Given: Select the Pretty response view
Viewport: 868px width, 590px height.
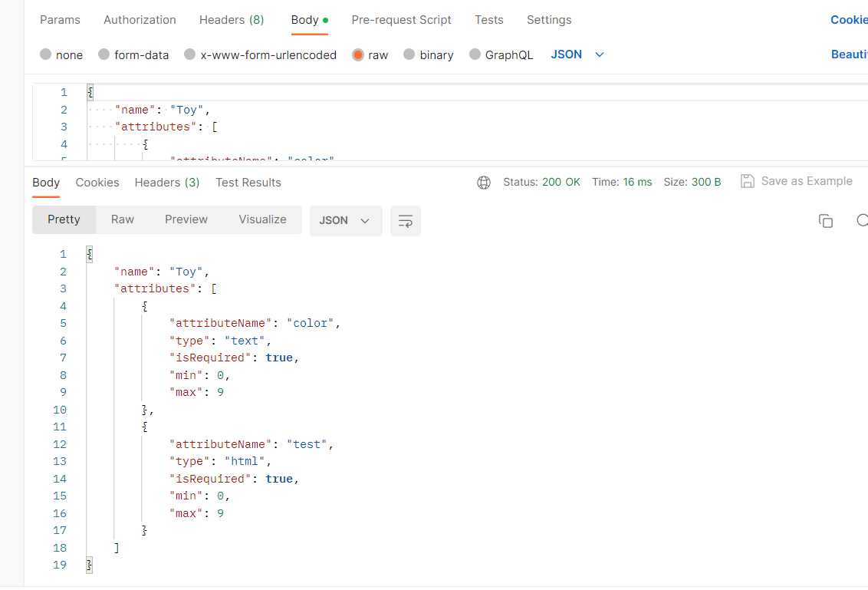Looking at the screenshot, I should (64, 219).
